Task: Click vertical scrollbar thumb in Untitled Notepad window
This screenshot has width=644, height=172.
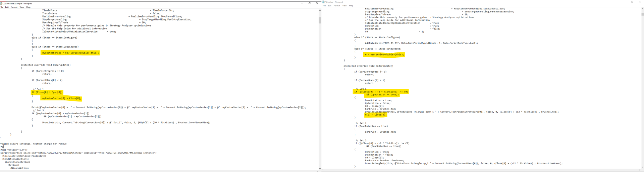Action: [x=642, y=14]
